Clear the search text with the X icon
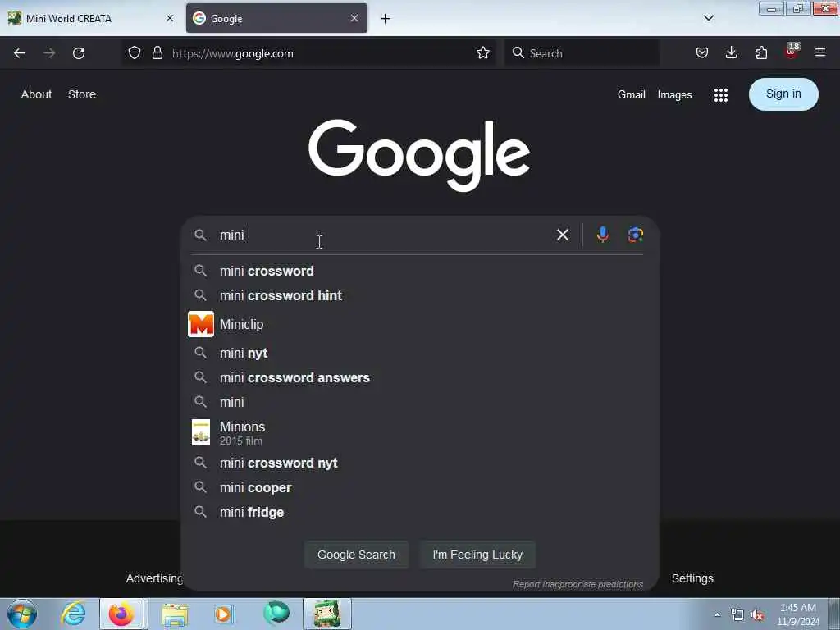 click(x=563, y=235)
